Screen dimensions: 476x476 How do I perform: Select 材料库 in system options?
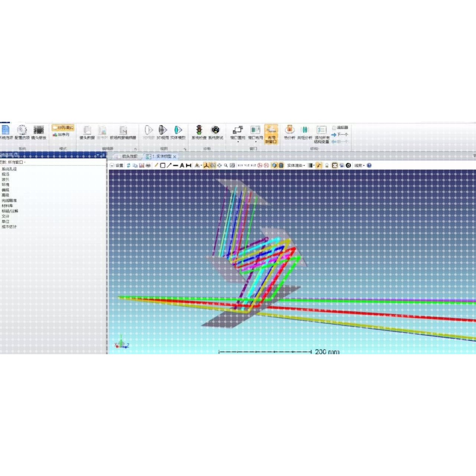click(7, 206)
